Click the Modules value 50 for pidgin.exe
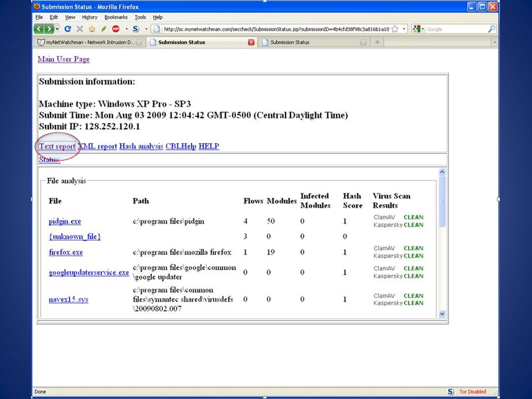The image size is (532, 399). tap(271, 221)
